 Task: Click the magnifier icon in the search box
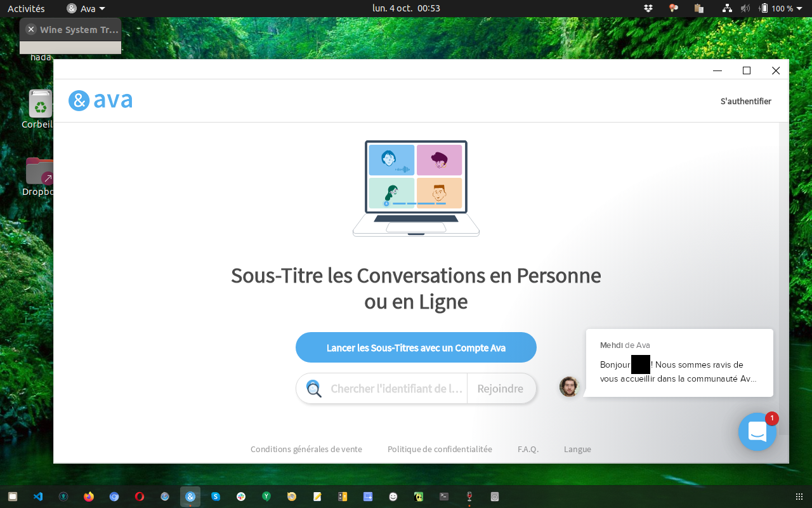314,389
